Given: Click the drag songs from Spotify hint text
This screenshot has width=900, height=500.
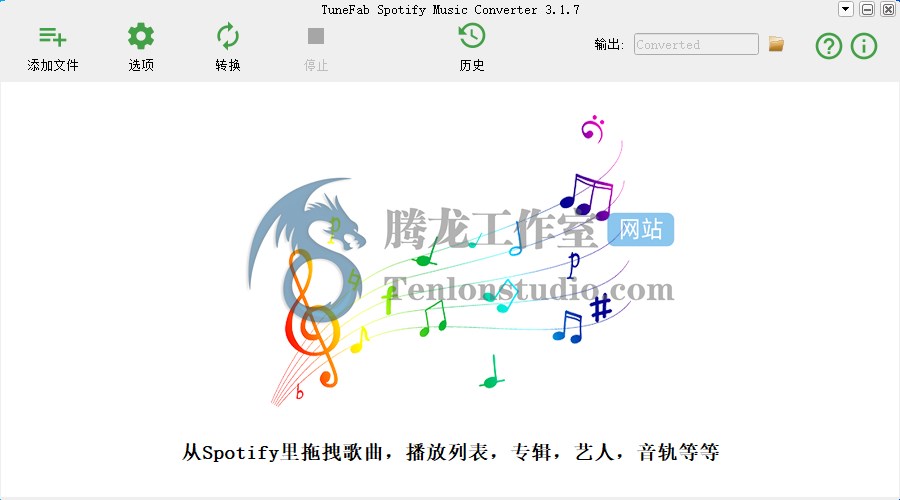Looking at the screenshot, I should pyautogui.click(x=451, y=452).
